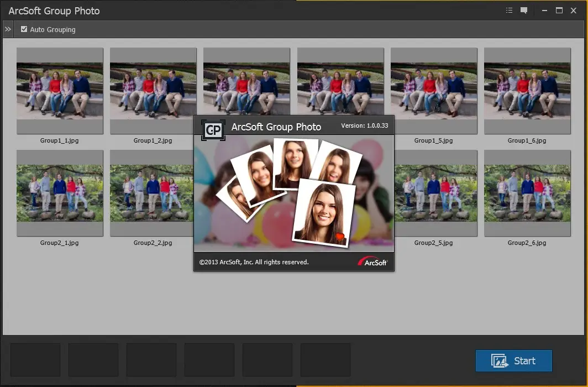Select the Group2_6.jpg thumbnail

527,193
